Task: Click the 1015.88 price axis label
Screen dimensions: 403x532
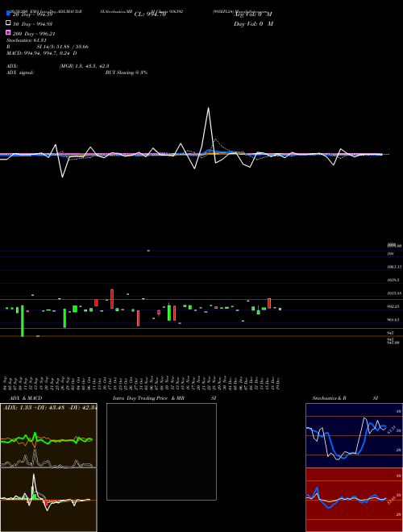Action: coord(394,293)
